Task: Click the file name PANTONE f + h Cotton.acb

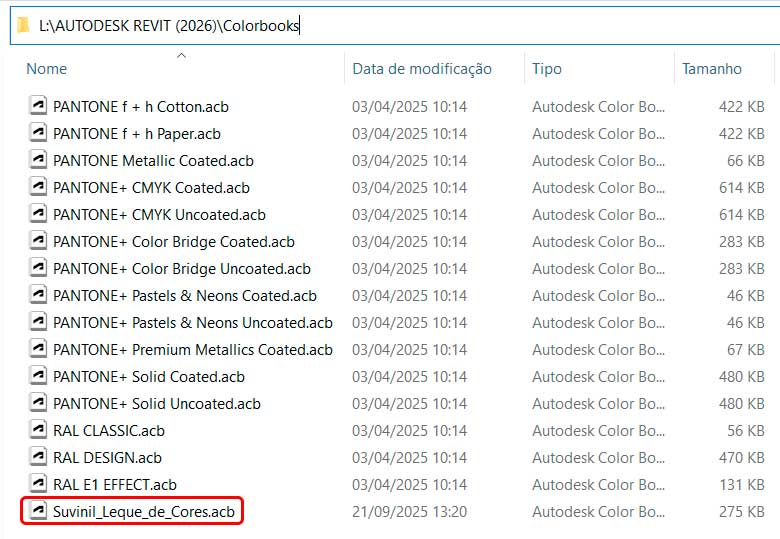Action: 141,107
